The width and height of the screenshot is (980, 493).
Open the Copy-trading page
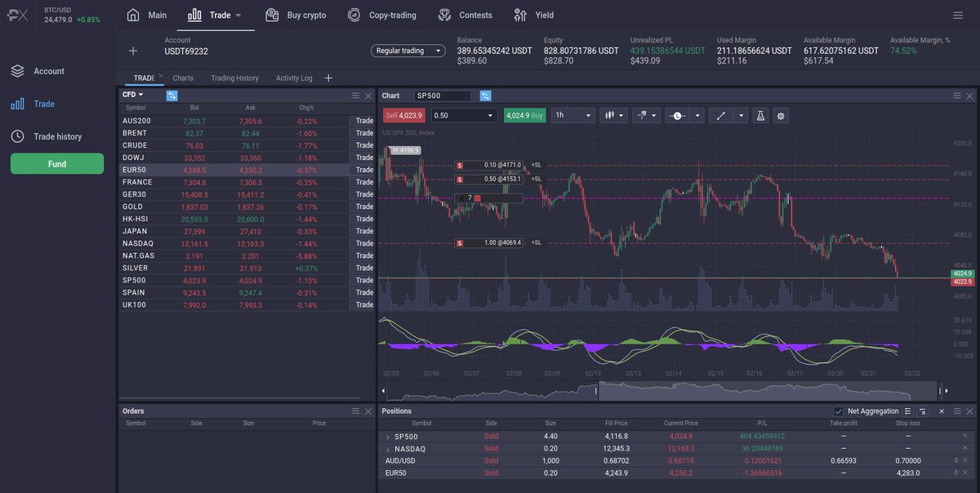point(381,15)
